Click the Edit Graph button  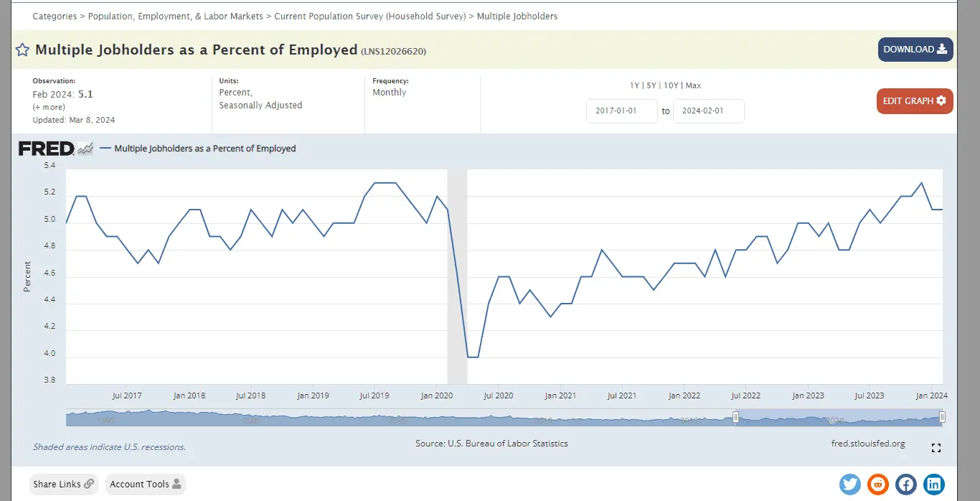(914, 101)
